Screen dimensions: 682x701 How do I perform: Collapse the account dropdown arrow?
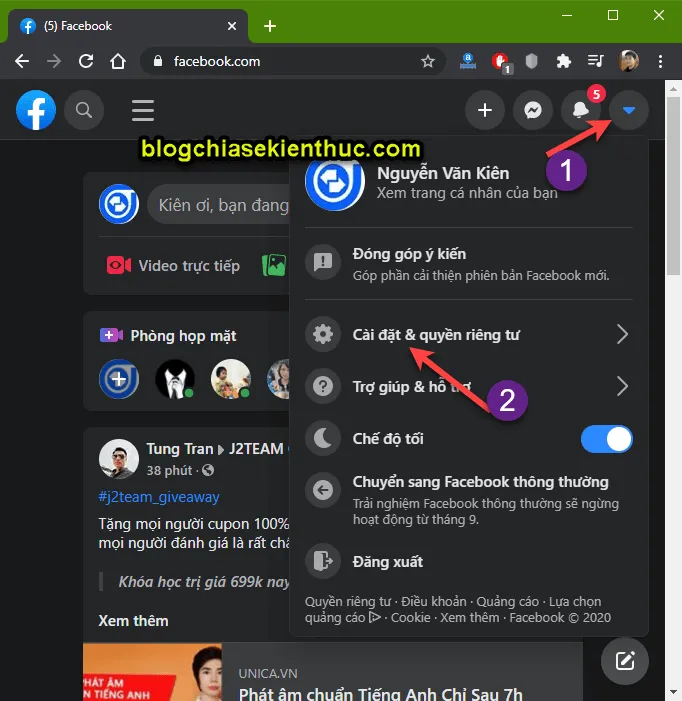(x=628, y=110)
